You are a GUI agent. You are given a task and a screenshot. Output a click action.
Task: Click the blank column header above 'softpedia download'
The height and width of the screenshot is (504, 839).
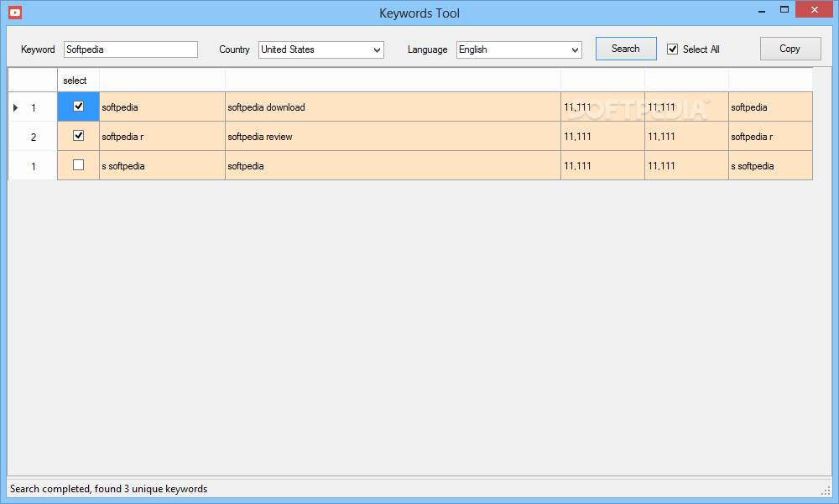tap(393, 81)
